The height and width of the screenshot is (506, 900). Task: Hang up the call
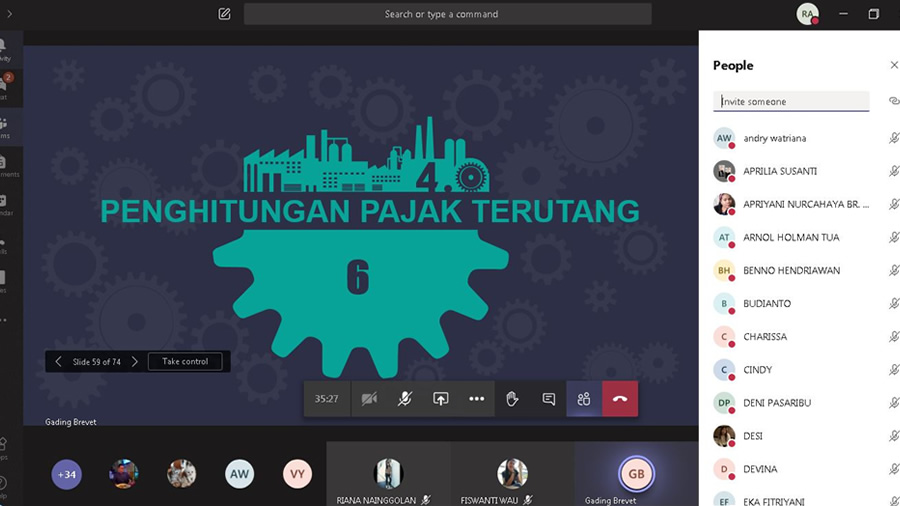click(620, 398)
